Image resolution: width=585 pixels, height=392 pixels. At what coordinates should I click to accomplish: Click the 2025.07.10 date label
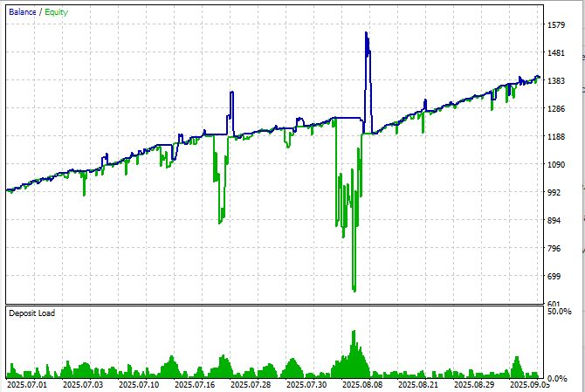[x=139, y=384]
